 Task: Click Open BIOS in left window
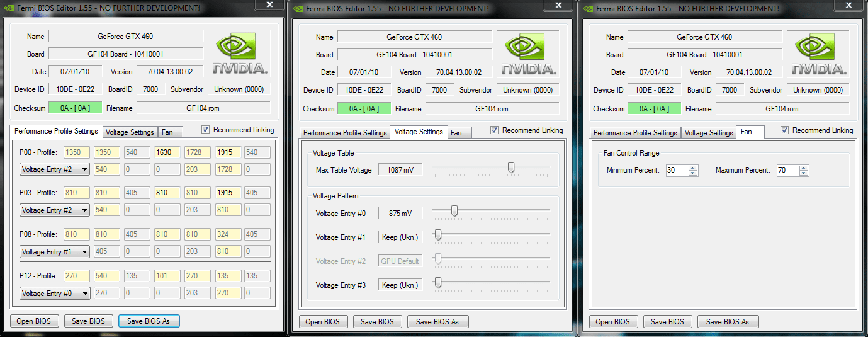click(x=34, y=321)
